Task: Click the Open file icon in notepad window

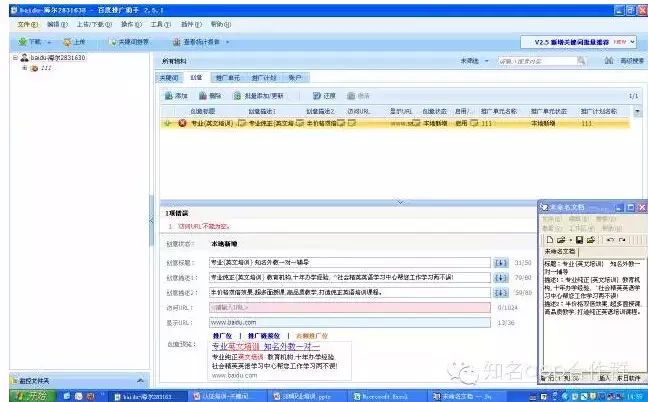Action: click(561, 240)
